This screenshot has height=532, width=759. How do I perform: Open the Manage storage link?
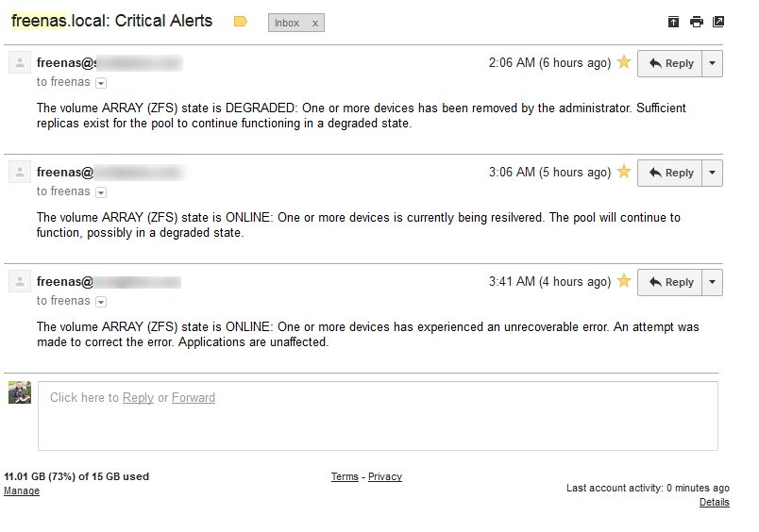pyautogui.click(x=22, y=490)
